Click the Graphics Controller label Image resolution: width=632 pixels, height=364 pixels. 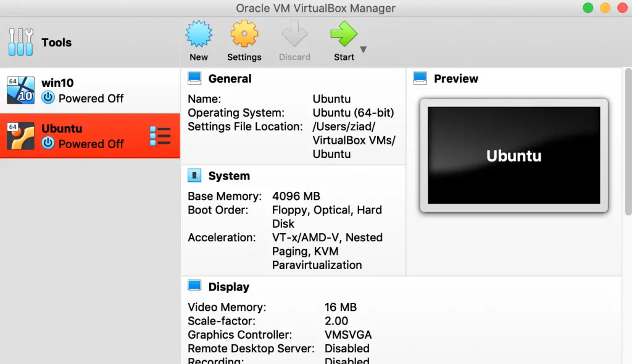pyautogui.click(x=240, y=334)
